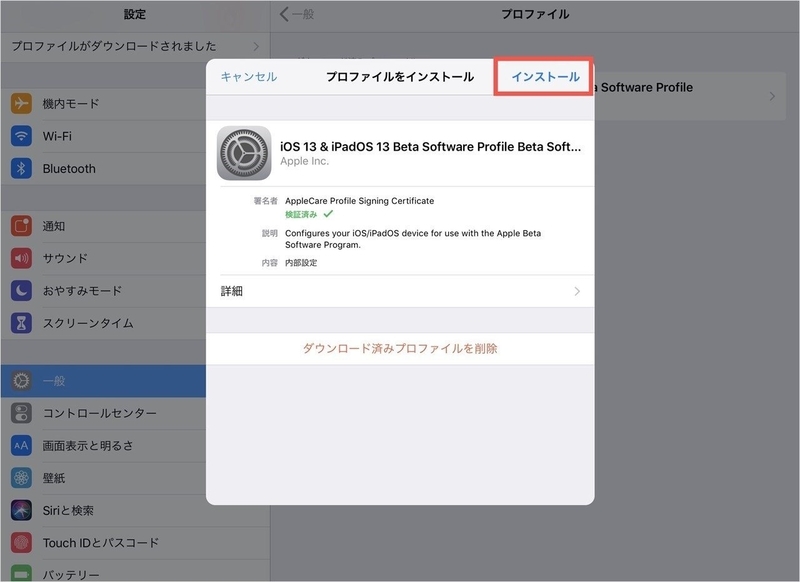The height and width of the screenshot is (582, 800).
Task: Click キャンセル in the install dialog
Action: click(x=249, y=77)
